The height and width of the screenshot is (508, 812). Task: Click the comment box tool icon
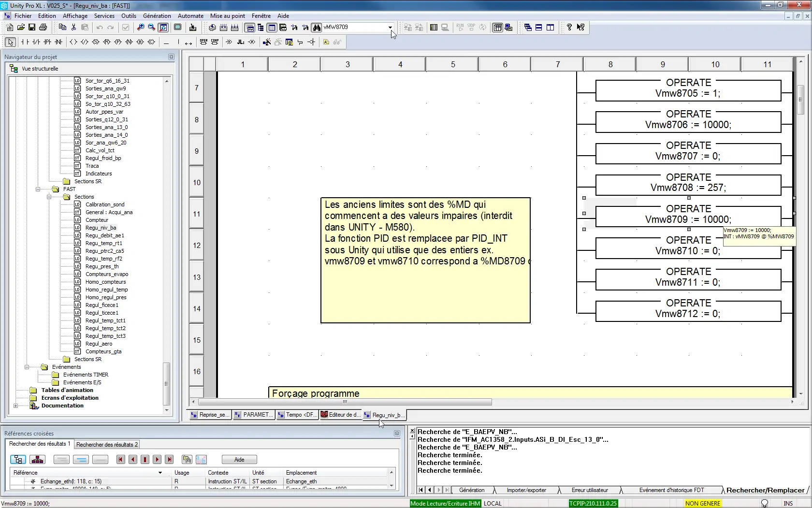326,42
